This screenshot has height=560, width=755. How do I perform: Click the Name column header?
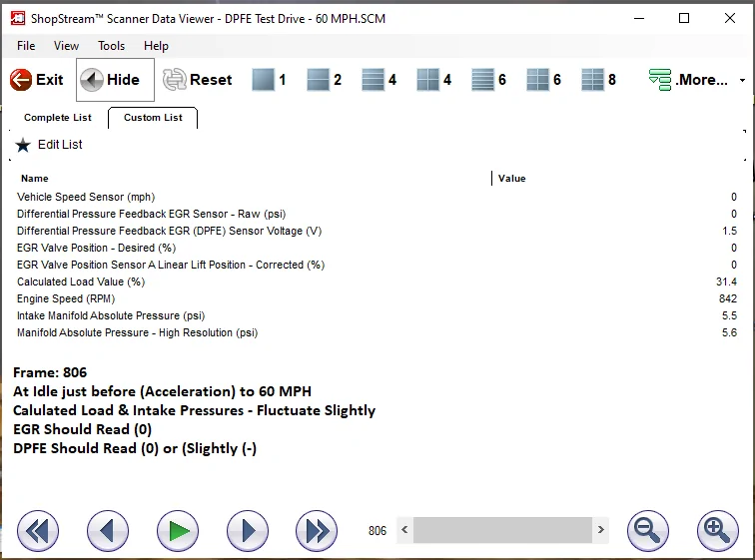pos(35,179)
